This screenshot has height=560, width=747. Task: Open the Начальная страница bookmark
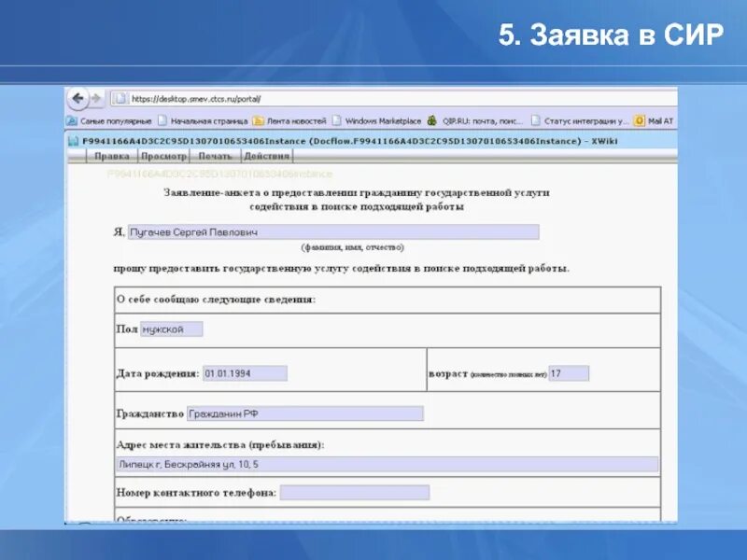(x=203, y=121)
